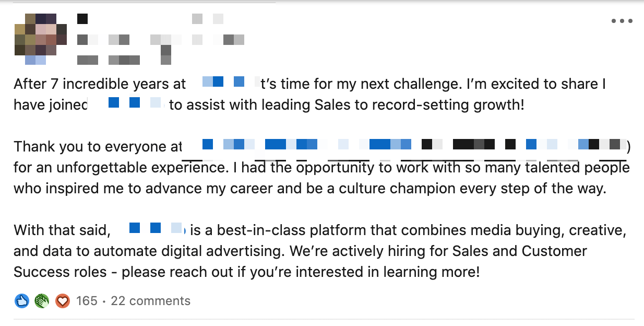This screenshot has height=326, width=644.
Task: Click the green celebrate clapping-hands reaction icon
Action: pos(41,301)
